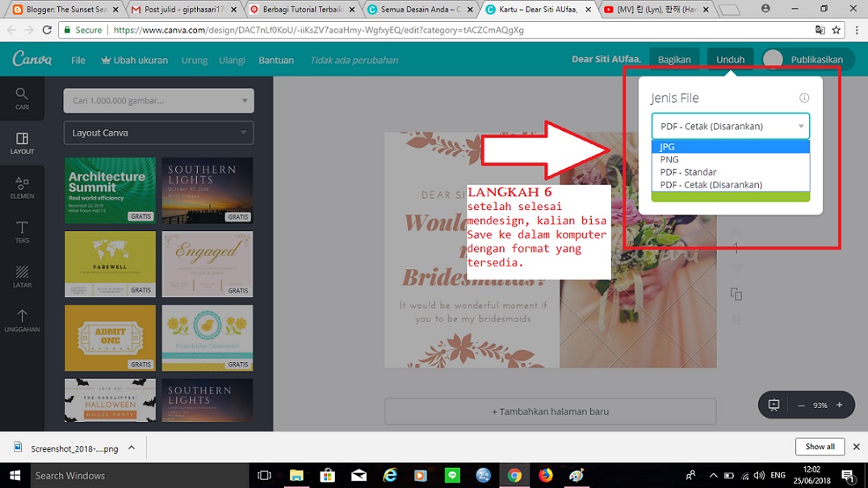Click the Bagikan share button

(673, 59)
